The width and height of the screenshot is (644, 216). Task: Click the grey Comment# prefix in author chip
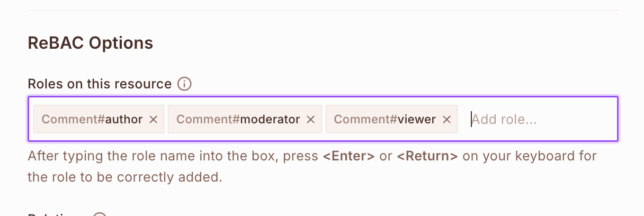tap(74, 120)
